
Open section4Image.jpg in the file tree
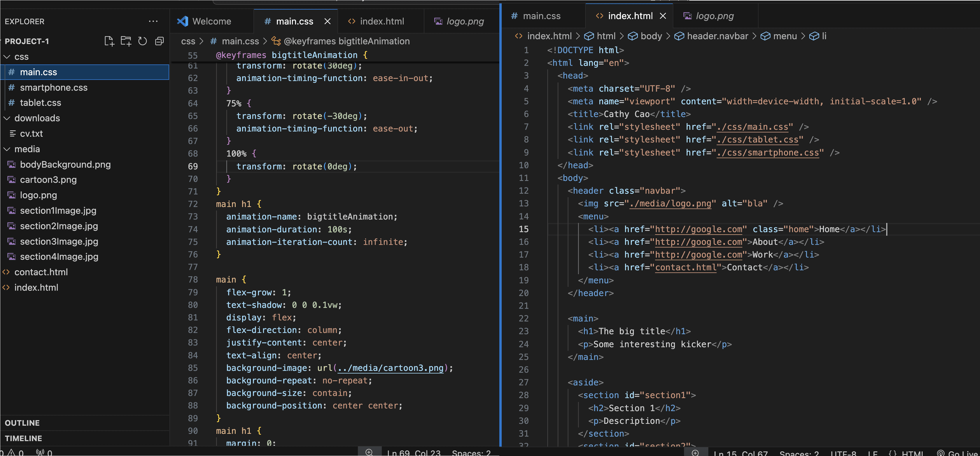(85, 257)
